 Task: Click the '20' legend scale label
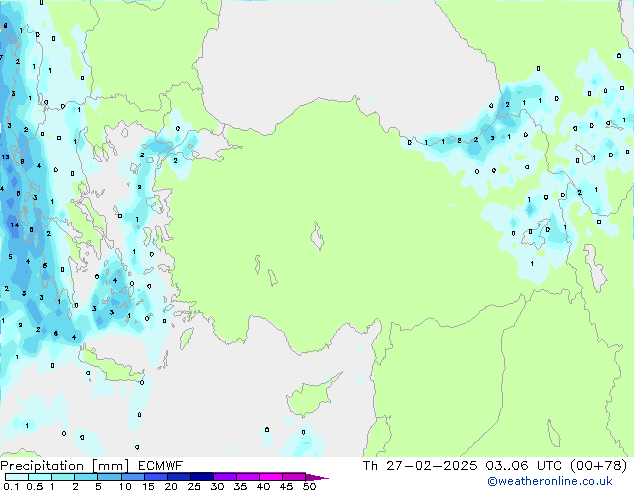(x=171, y=486)
